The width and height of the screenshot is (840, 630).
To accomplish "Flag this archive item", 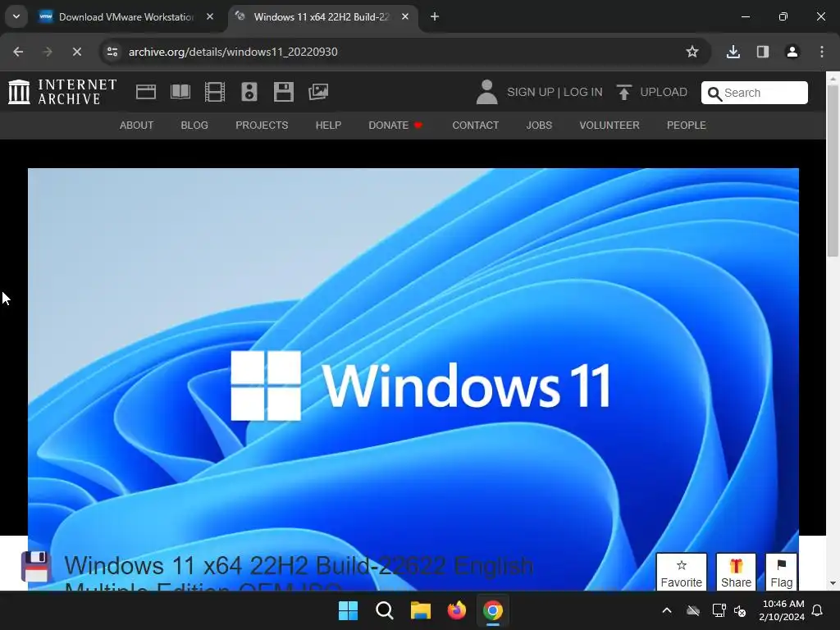I will [x=782, y=572].
